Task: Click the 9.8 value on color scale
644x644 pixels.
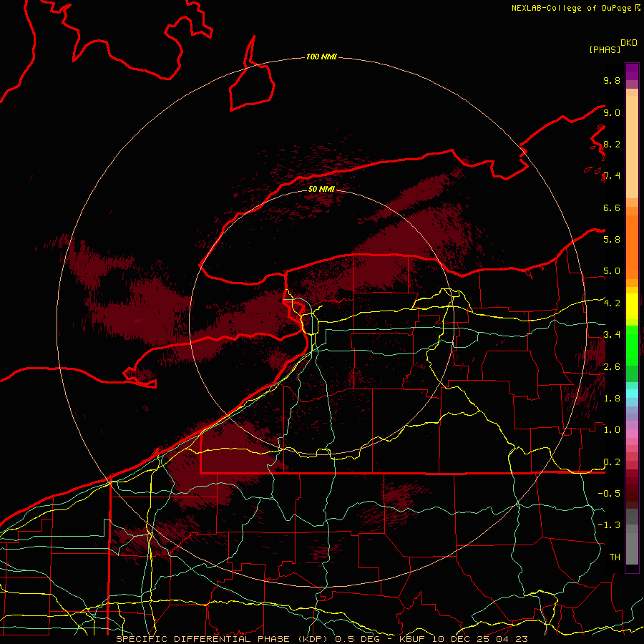Action: coord(612,80)
